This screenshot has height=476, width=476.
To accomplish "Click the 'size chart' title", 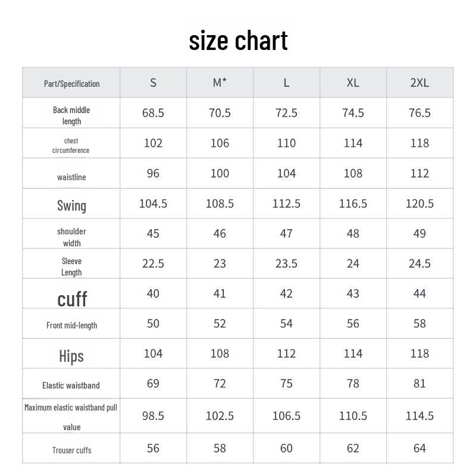I will point(238,40).
